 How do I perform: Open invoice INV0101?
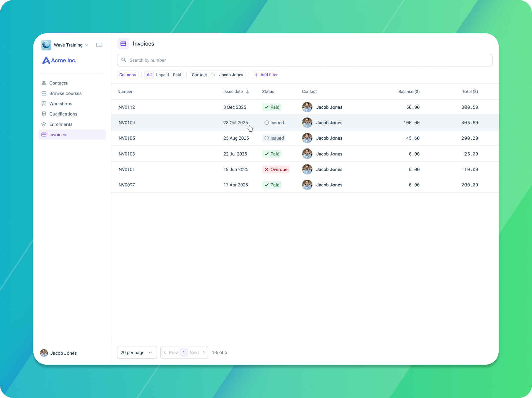coord(126,169)
